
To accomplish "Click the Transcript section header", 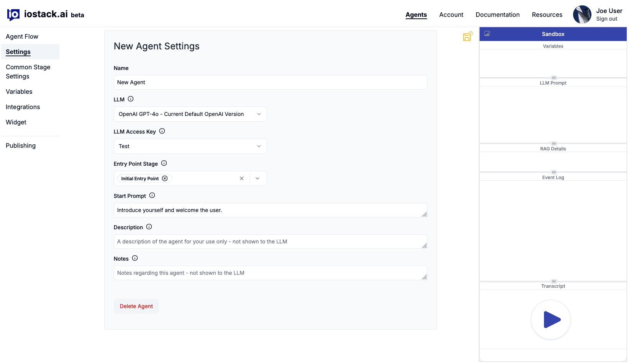I will click(x=553, y=286).
